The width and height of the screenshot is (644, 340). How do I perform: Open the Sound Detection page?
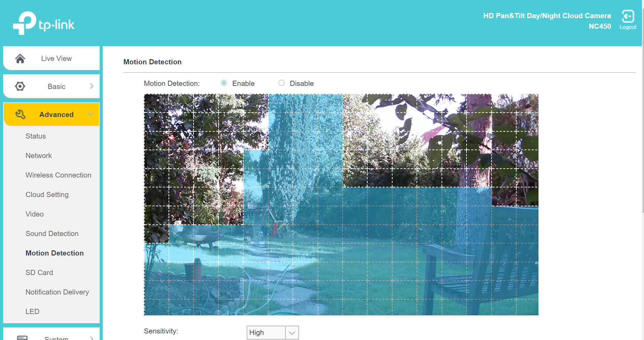click(52, 234)
